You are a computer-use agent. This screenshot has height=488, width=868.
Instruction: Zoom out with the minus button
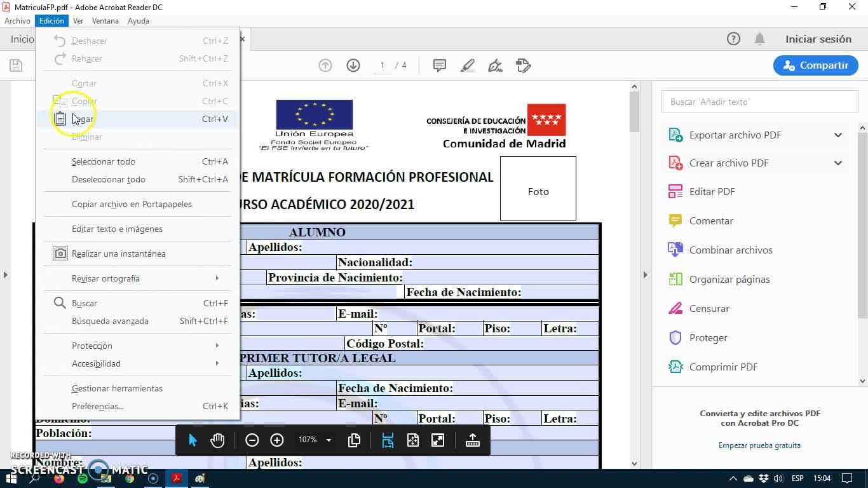[x=252, y=440]
